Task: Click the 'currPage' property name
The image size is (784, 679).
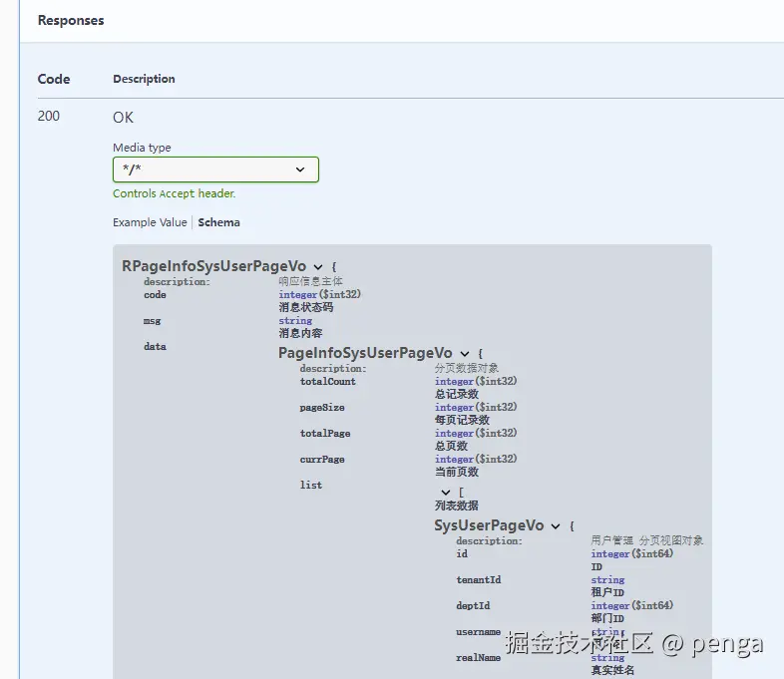Action: [322, 460]
